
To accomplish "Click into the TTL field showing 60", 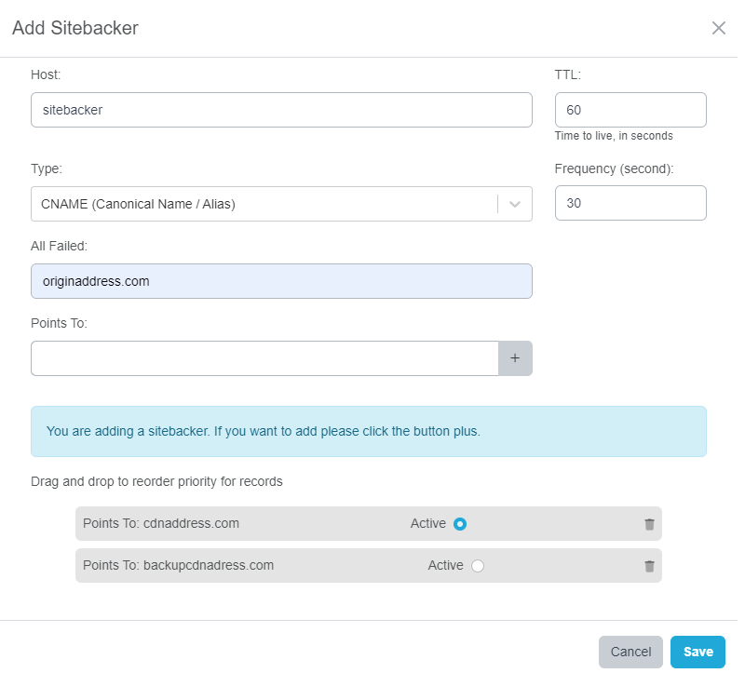I will (630, 110).
